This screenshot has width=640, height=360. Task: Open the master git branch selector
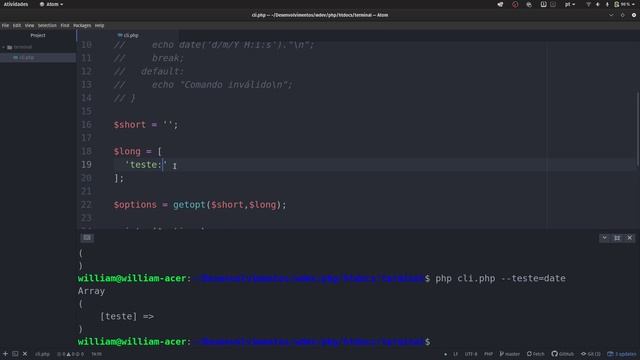point(509,354)
